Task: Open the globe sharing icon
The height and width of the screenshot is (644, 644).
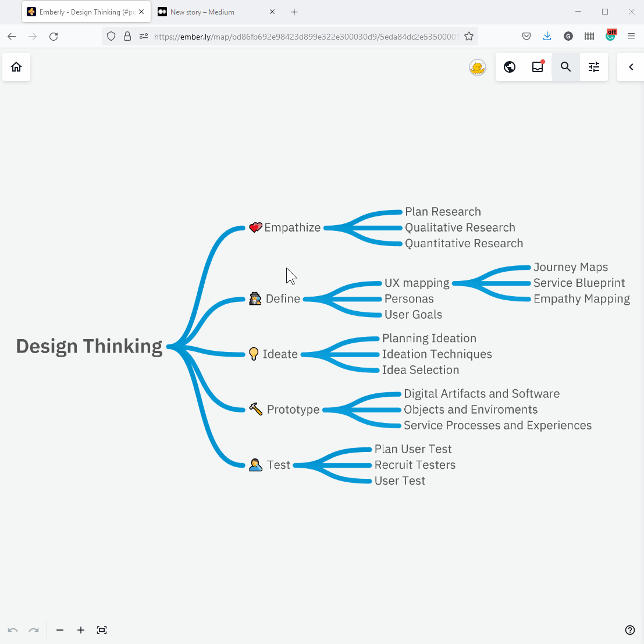Action: tap(510, 67)
